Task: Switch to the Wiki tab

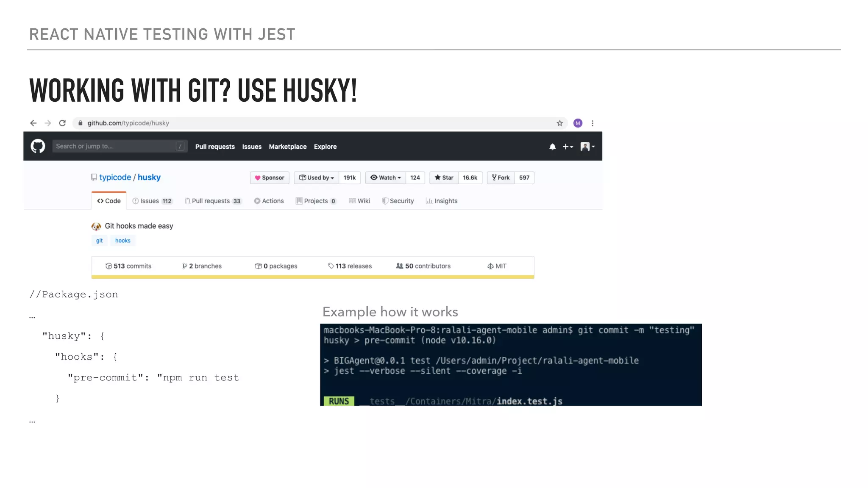Action: (359, 201)
